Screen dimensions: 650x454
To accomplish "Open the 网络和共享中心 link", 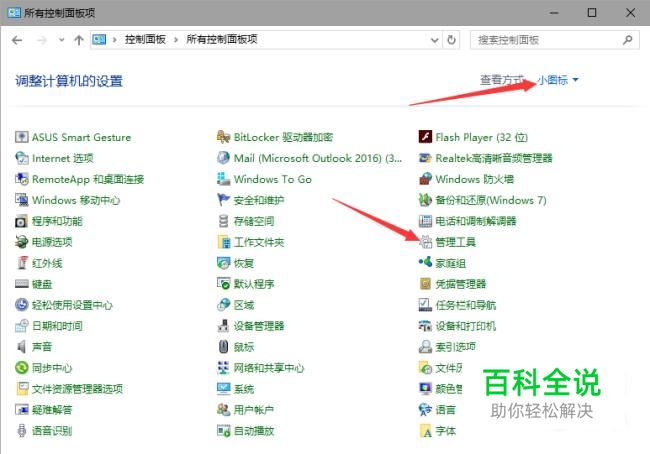I will pyautogui.click(x=269, y=368).
